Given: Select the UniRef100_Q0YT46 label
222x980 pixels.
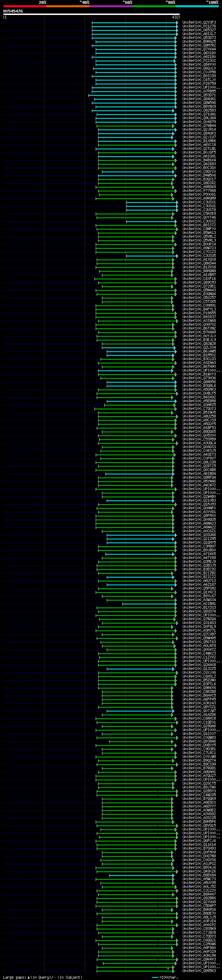Looking at the screenshot, I should coord(199,218).
